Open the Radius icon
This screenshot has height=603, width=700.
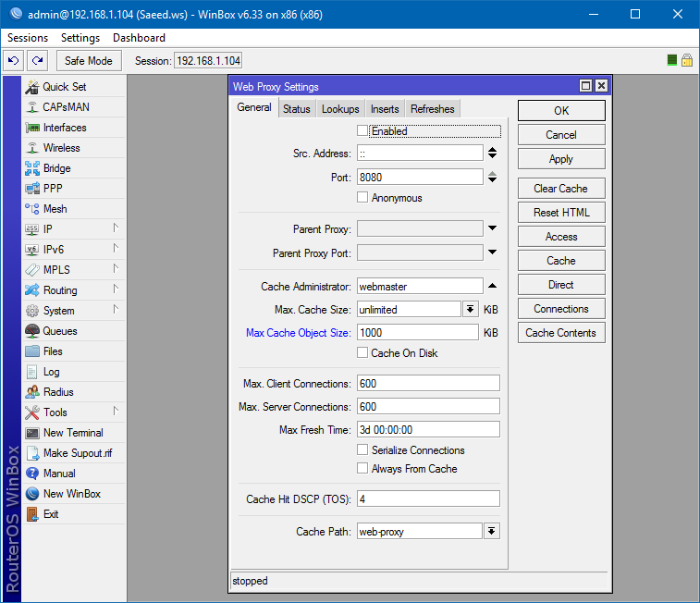[x=32, y=392]
